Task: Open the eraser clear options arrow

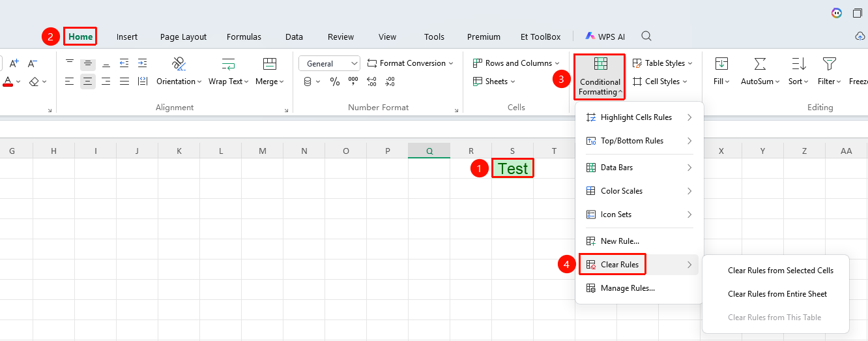Action: coord(45,82)
